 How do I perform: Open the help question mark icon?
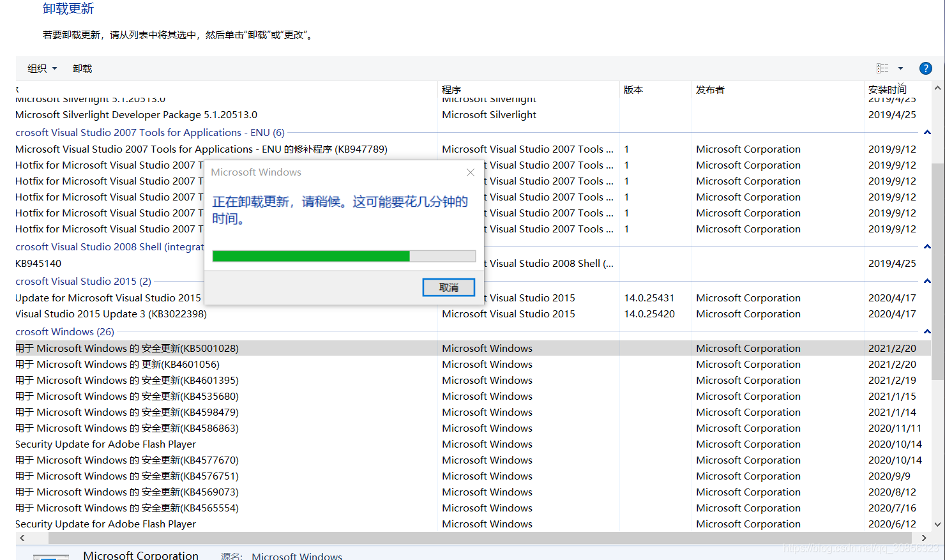(925, 68)
